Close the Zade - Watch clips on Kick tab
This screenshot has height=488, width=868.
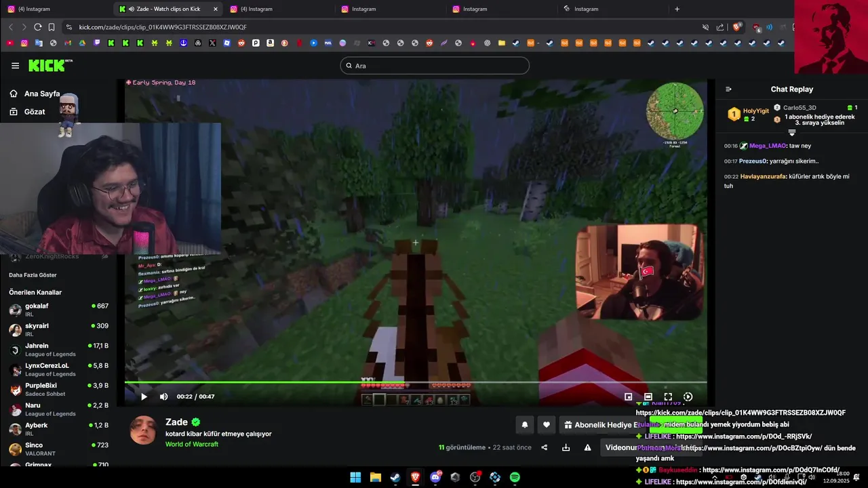[x=216, y=9]
